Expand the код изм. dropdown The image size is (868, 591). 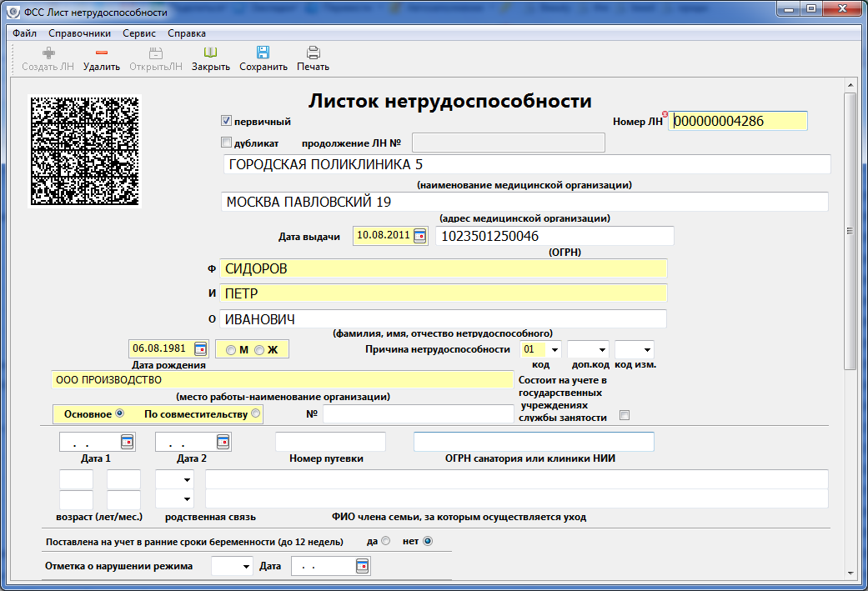[x=646, y=350]
